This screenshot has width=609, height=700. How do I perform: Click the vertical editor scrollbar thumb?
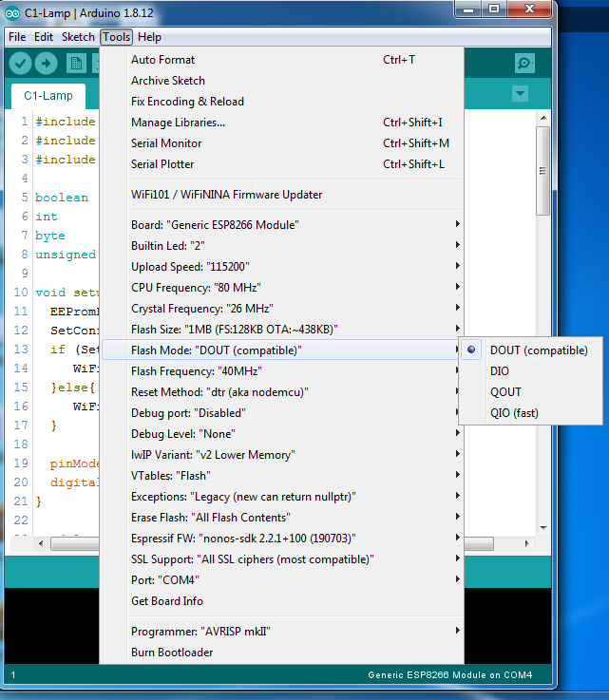click(542, 171)
